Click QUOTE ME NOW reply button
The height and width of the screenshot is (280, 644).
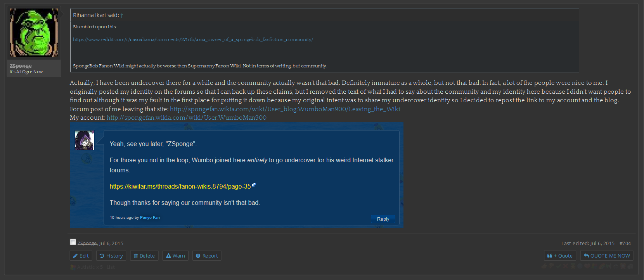(x=607, y=256)
